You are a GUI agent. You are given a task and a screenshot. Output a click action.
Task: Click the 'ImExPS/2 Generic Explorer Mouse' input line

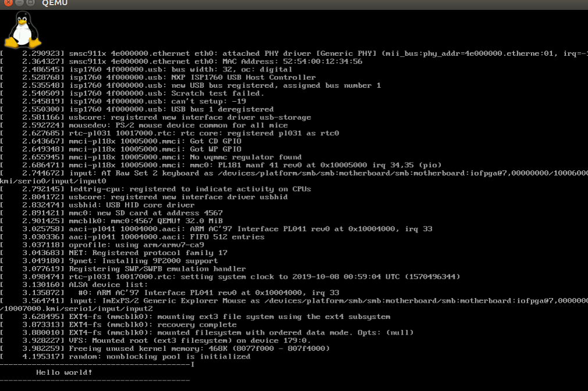pos(294,301)
